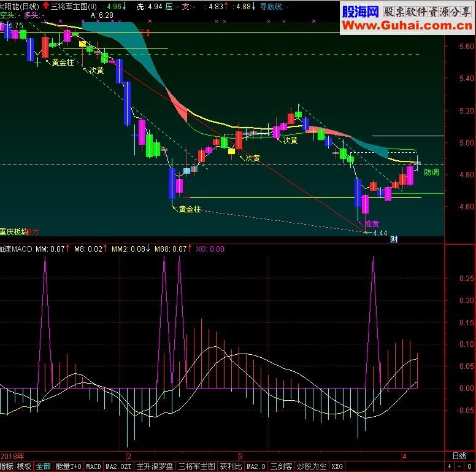
Task: Click the M88: 0.07 value in MACD header
Action: click(171, 249)
